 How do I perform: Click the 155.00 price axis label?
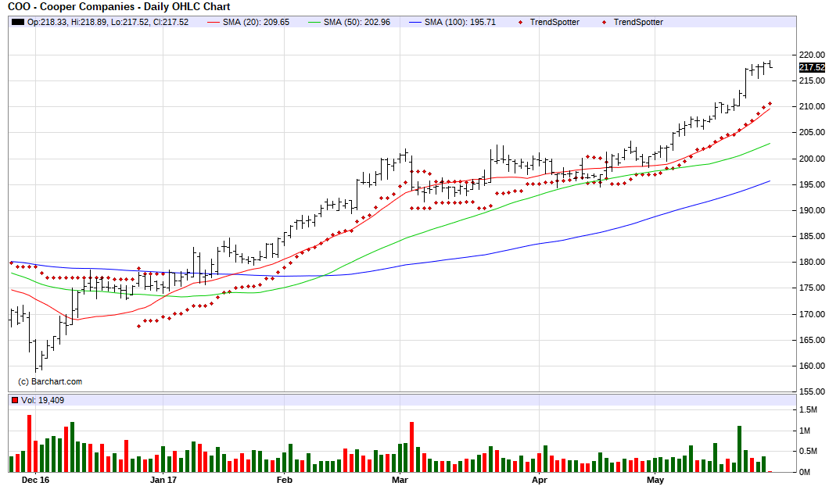pyautogui.click(x=812, y=391)
